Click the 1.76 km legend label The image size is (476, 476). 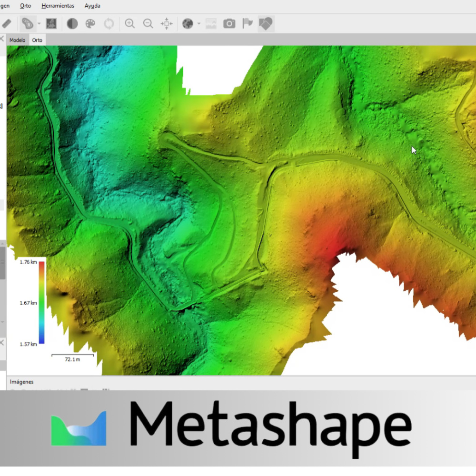(x=28, y=262)
